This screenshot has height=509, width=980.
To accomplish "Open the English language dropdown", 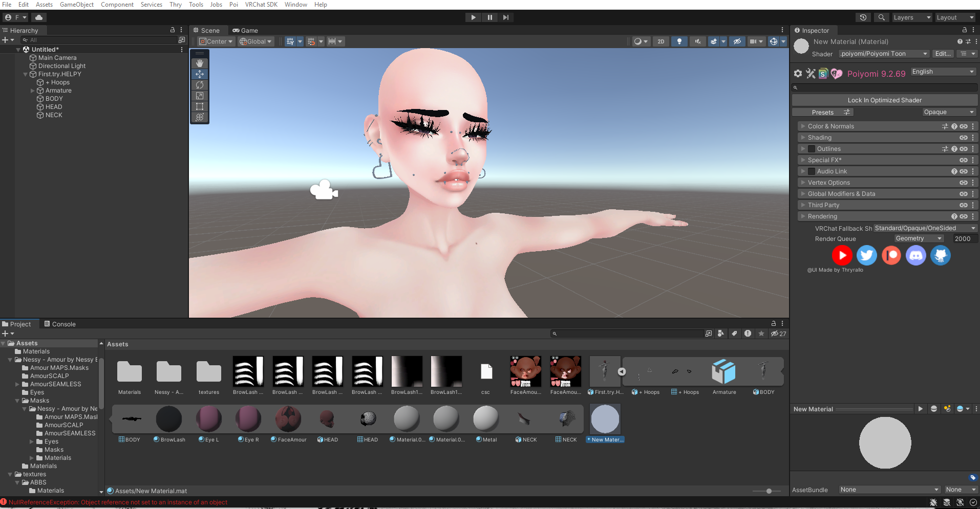I will (944, 72).
